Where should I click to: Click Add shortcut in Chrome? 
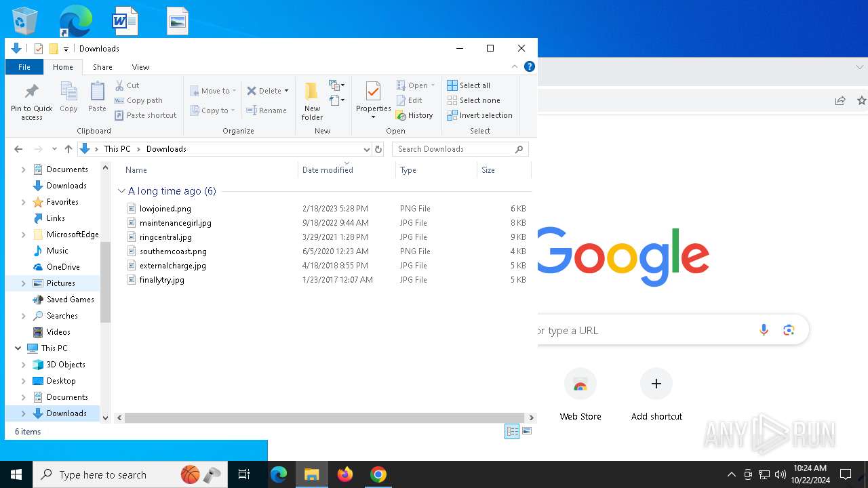[x=656, y=395]
